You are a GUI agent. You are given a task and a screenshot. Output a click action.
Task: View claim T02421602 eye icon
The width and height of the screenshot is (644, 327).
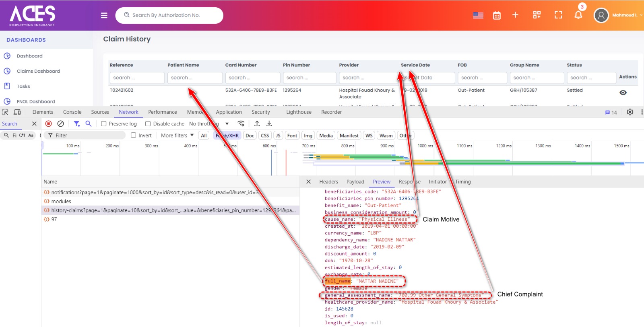tap(623, 93)
